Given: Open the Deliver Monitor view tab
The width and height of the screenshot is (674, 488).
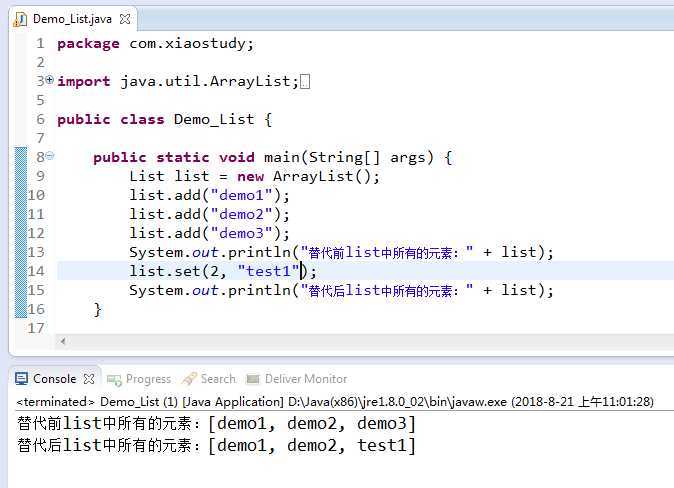Looking at the screenshot, I should click(297, 379).
